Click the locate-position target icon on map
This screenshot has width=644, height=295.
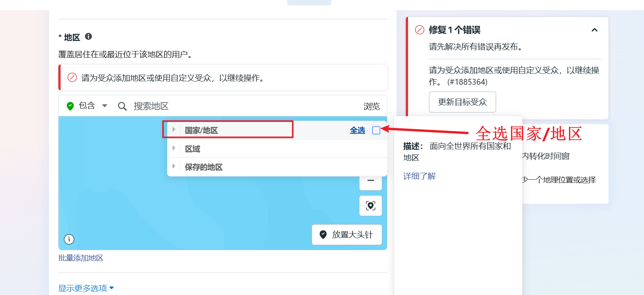point(370,206)
